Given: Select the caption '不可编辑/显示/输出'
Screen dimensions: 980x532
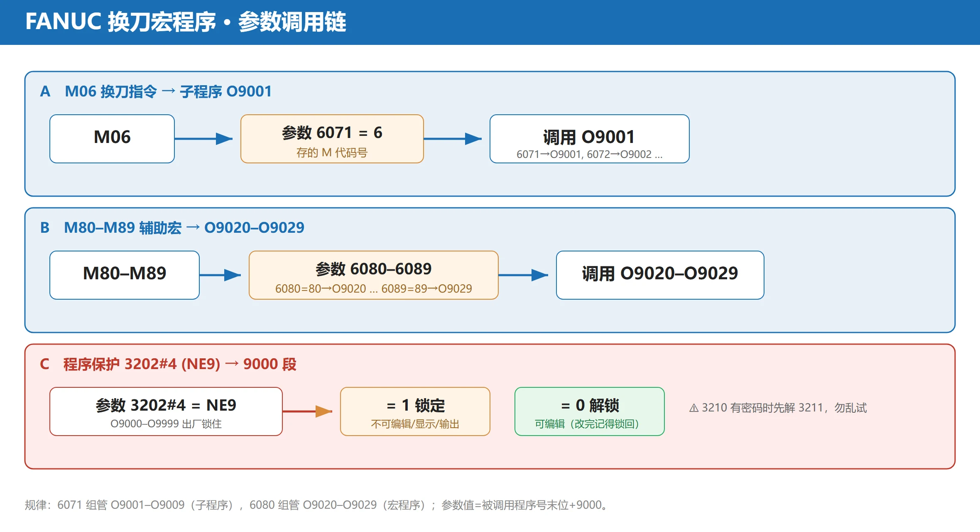Looking at the screenshot, I should [415, 424].
